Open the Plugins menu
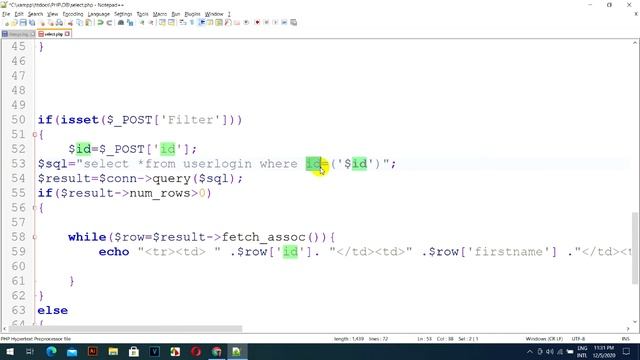Screen dimensions: 640x360 [x=192, y=14]
